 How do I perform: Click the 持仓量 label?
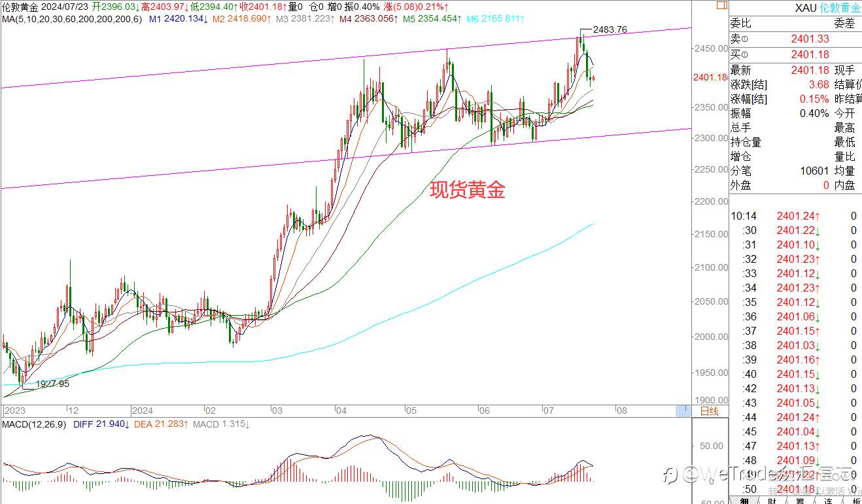(746, 142)
